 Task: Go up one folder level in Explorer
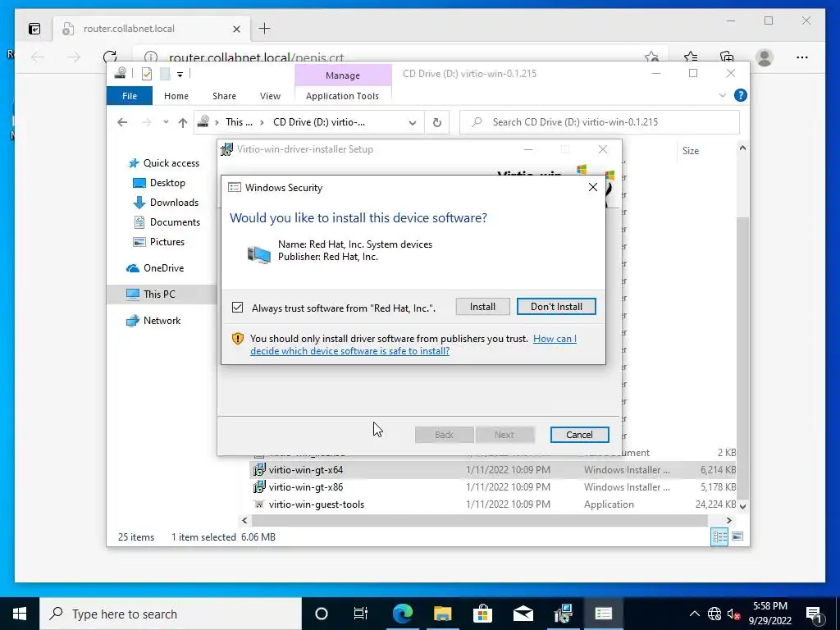[x=183, y=122]
